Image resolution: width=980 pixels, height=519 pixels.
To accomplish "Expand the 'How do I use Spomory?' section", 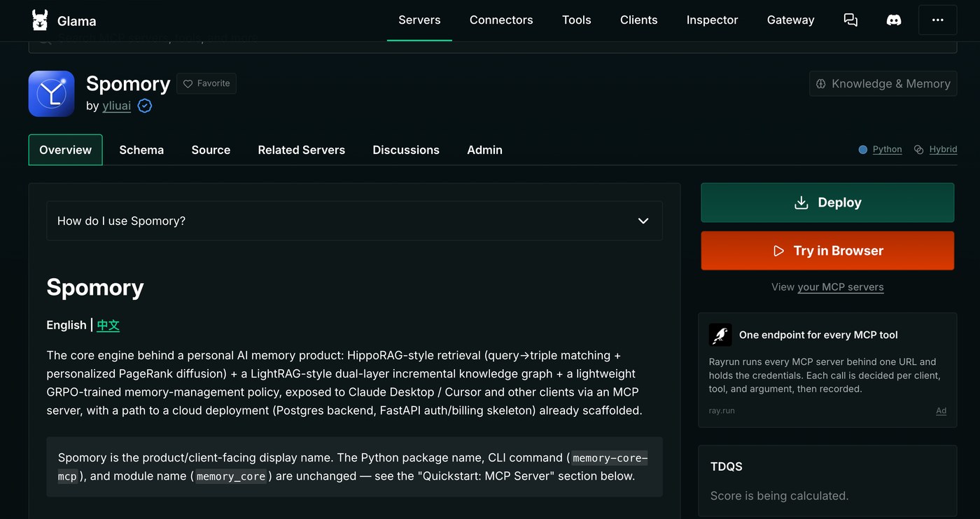I will tap(354, 221).
